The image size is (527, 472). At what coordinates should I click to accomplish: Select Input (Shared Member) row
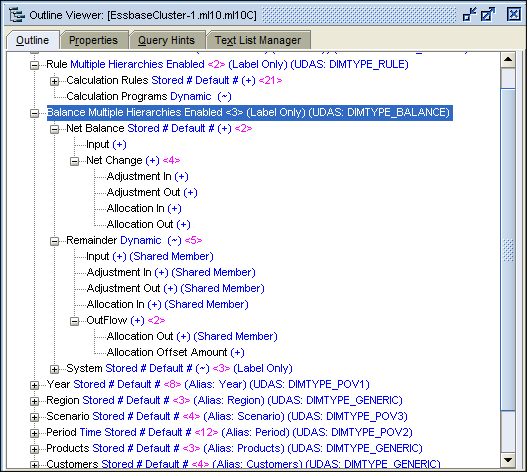[150, 257]
